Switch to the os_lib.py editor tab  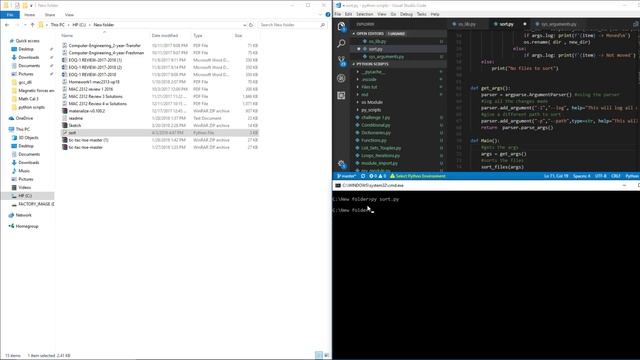pyautogui.click(x=467, y=24)
